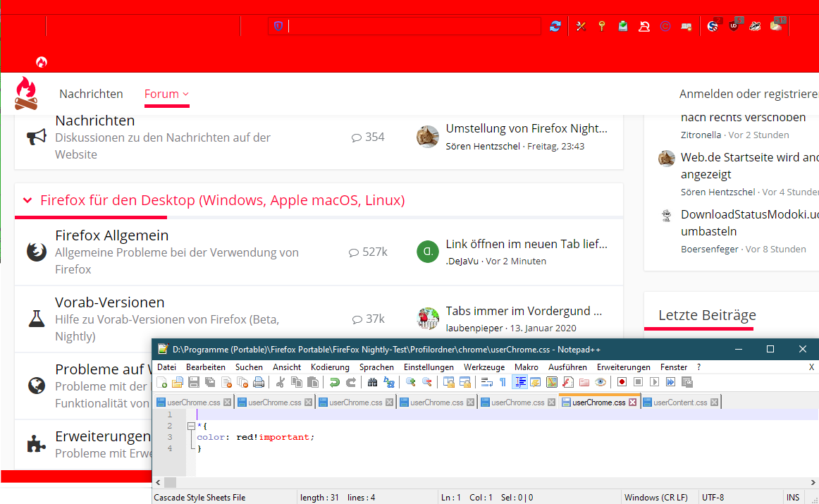Toggle synchronized vertical scrolling icon
The height and width of the screenshot is (504, 819).
[449, 382]
